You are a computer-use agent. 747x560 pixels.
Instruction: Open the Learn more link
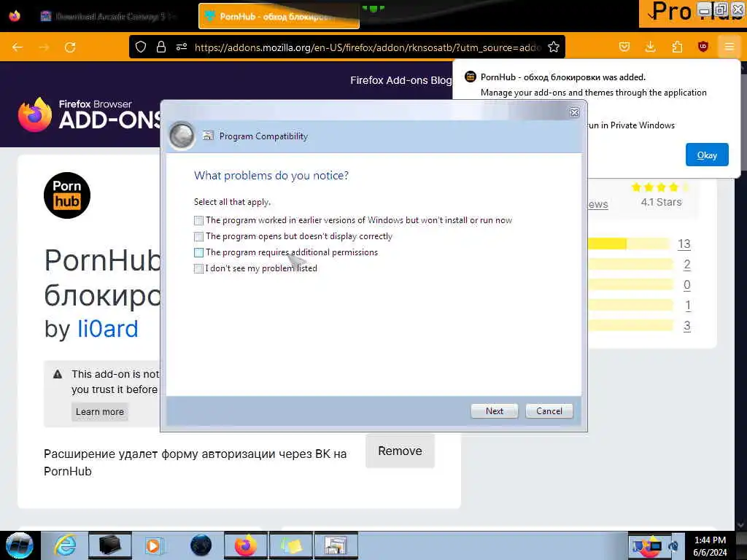pos(99,411)
